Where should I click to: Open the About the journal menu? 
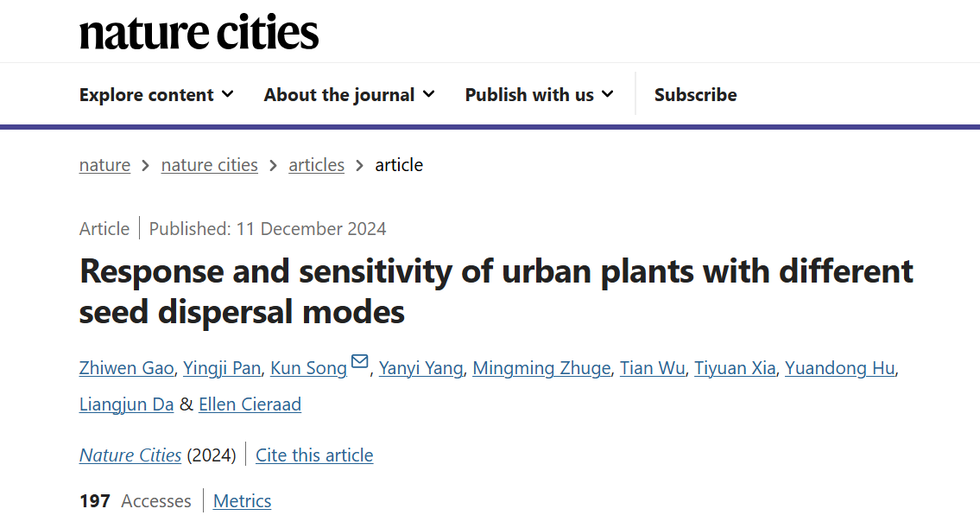(x=349, y=95)
